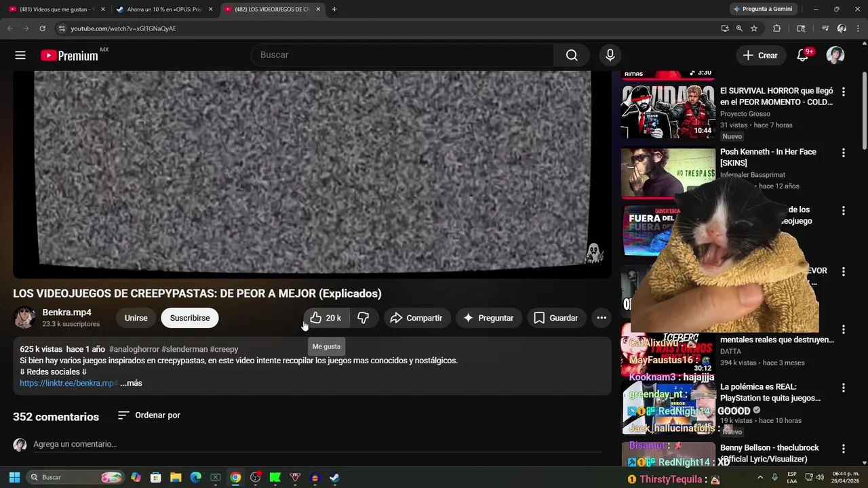Start voice search with microphone
868x488 pixels.
pos(610,55)
